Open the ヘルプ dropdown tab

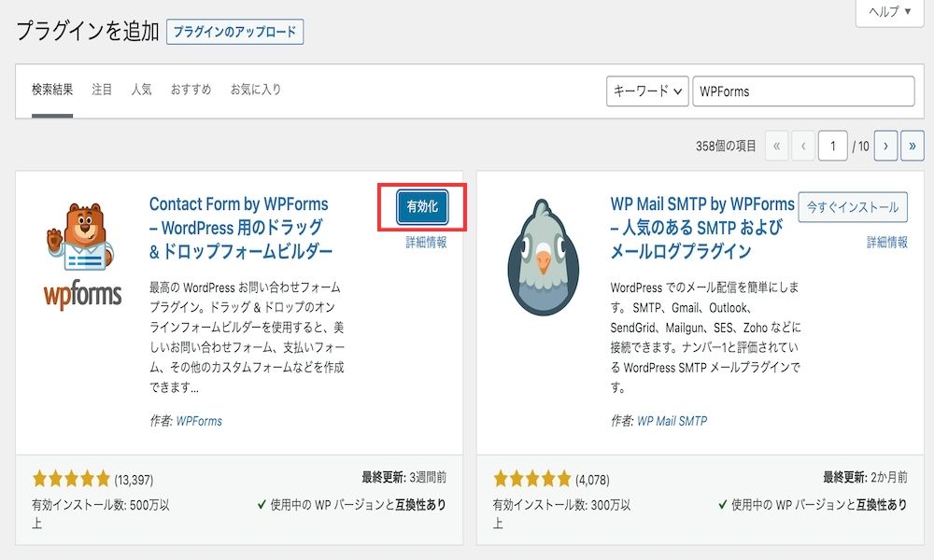click(x=890, y=12)
